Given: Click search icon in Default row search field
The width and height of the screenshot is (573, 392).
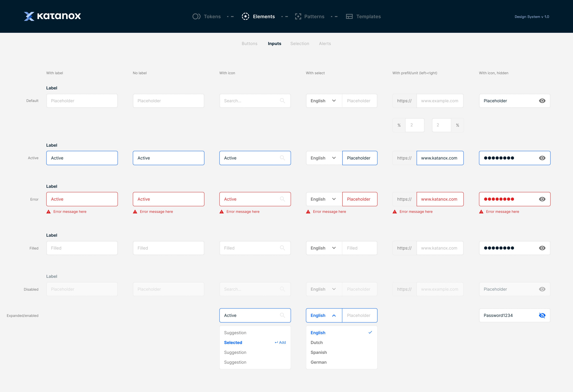Looking at the screenshot, I should pos(283,101).
